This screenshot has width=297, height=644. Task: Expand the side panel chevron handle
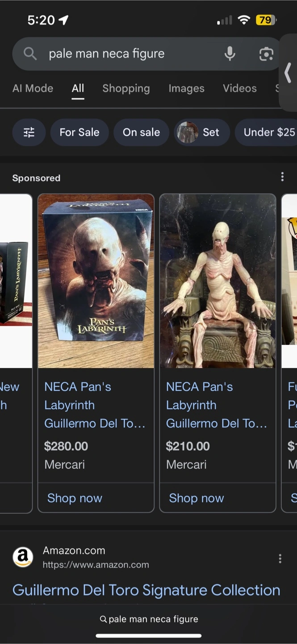[288, 72]
